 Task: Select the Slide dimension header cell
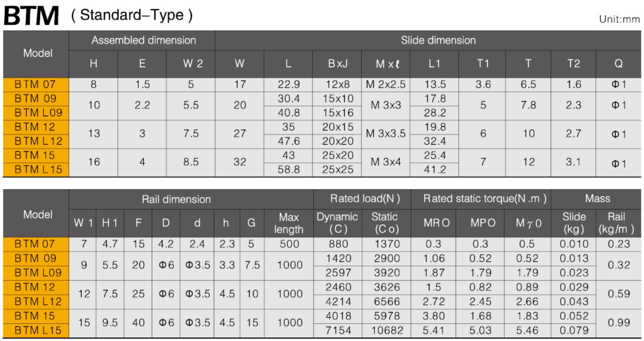(438, 41)
